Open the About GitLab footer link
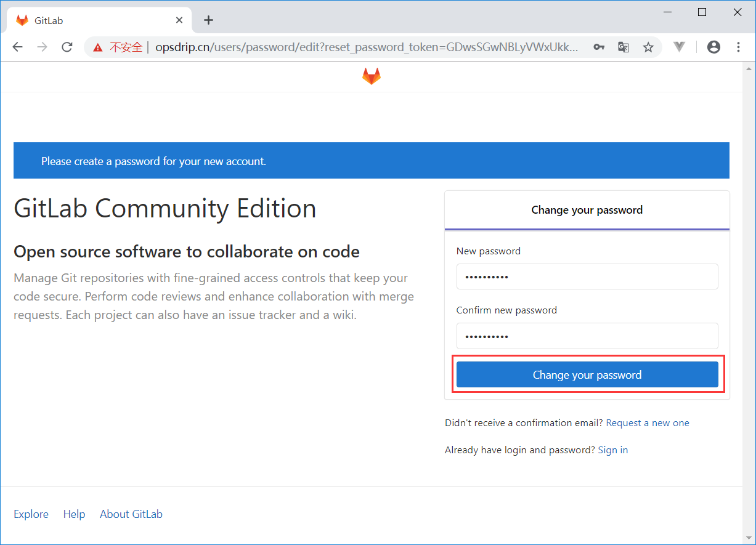This screenshot has height=545, width=756. coord(131,514)
